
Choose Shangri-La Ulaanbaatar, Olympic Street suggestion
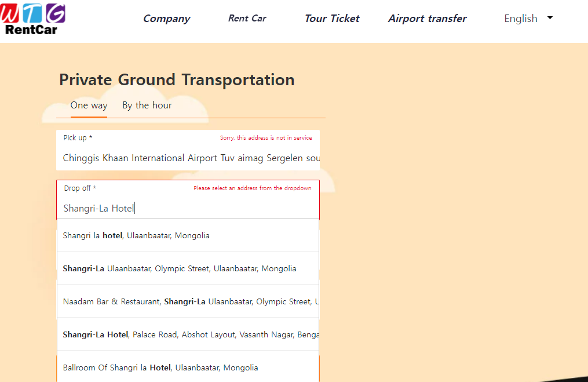tap(188, 268)
